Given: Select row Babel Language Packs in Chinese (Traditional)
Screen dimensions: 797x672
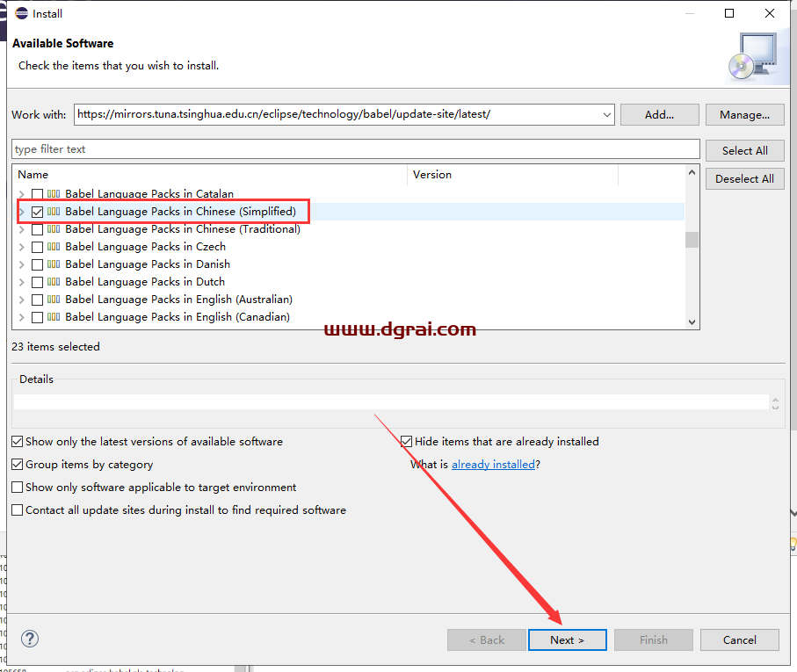Looking at the screenshot, I should click(348, 229).
